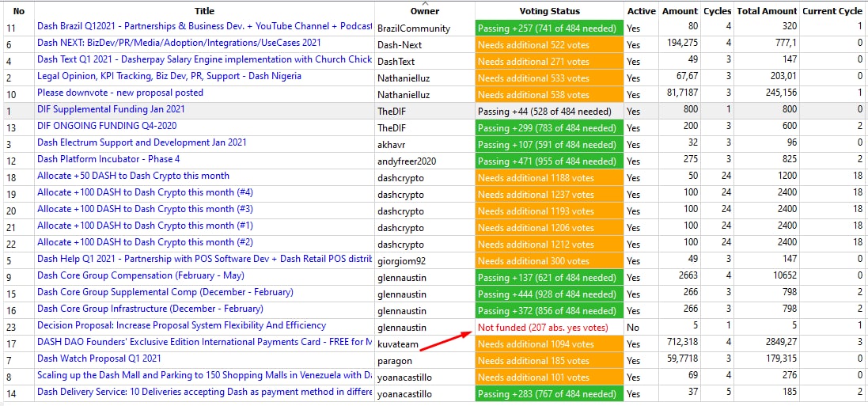The image size is (868, 406).
Task: Open Dash Platform Incubator - Phase 4 link
Action: [108, 159]
